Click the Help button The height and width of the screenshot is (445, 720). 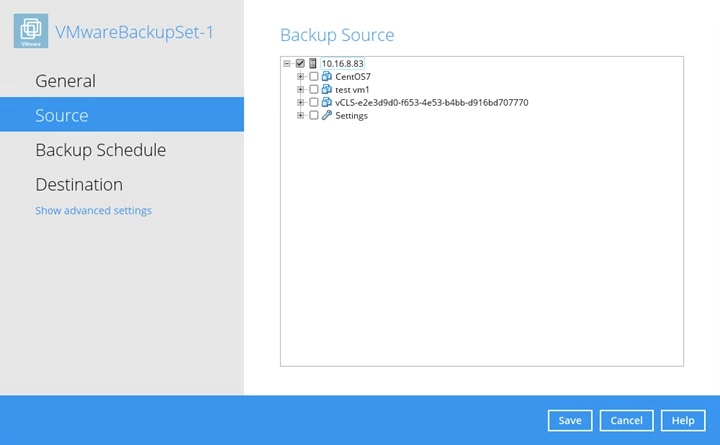(683, 421)
